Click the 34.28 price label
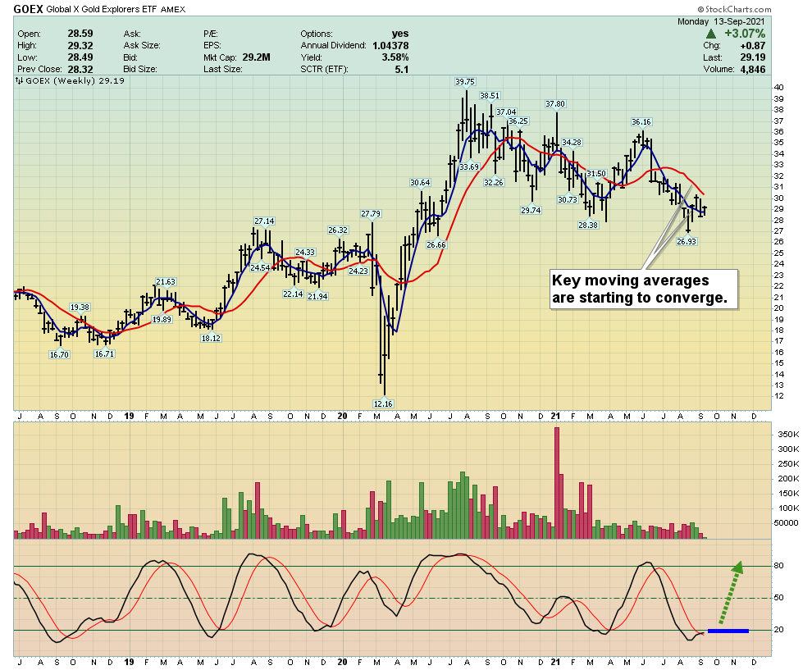The width and height of the screenshot is (812, 670). [572, 143]
